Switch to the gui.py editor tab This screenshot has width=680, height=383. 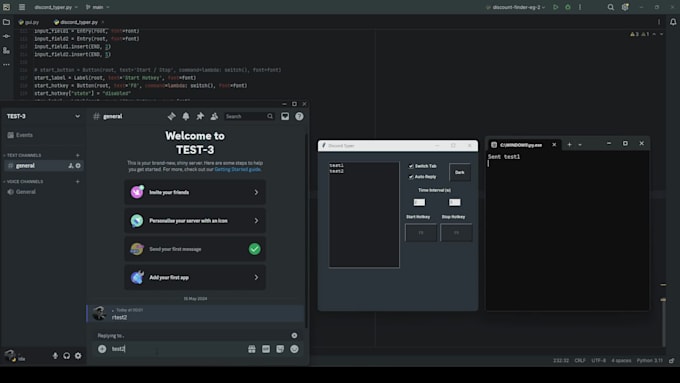[x=29, y=22]
